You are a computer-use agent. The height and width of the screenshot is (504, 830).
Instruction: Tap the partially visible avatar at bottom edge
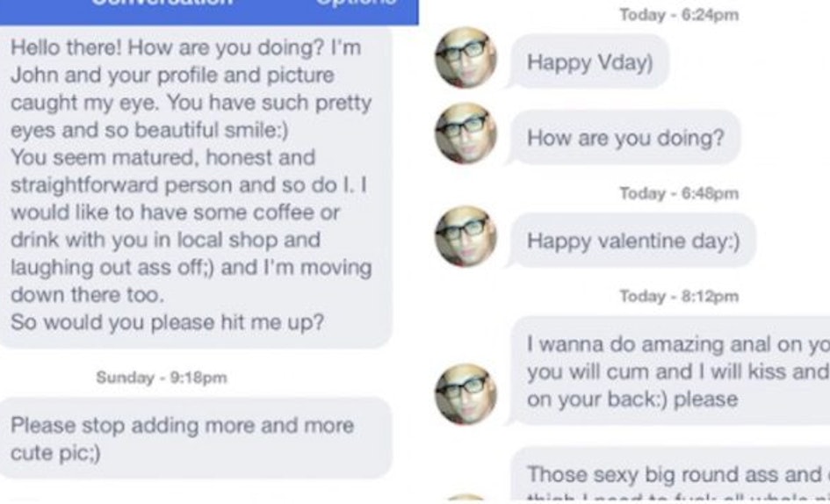[x=466, y=500]
